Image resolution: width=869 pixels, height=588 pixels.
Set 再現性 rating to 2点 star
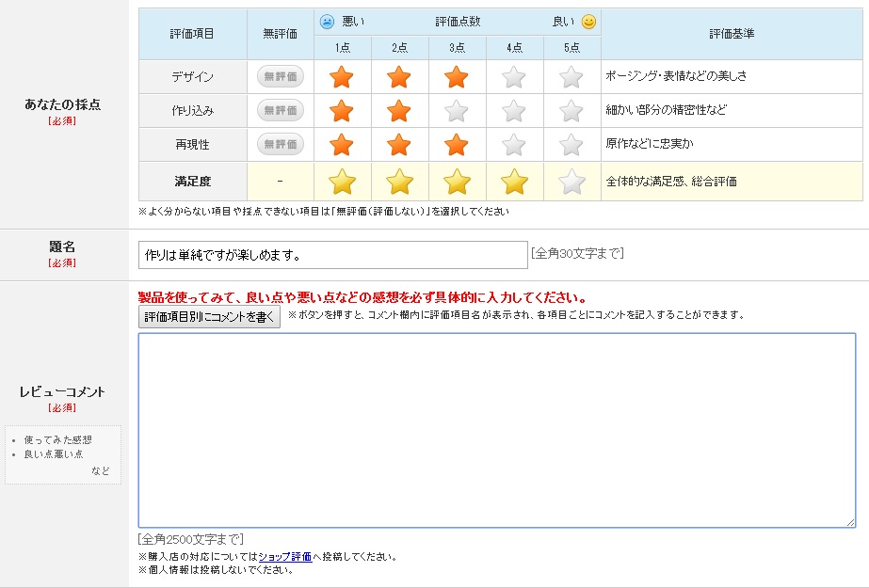399,145
